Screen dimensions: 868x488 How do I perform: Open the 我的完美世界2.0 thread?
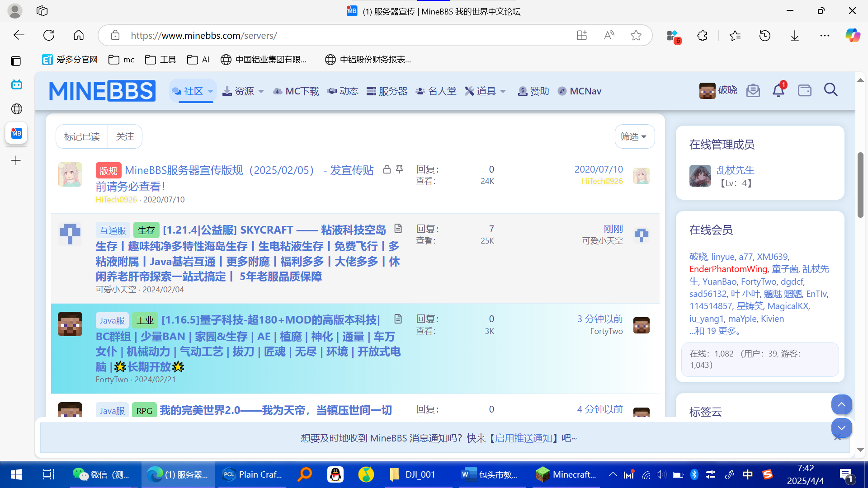click(276, 410)
